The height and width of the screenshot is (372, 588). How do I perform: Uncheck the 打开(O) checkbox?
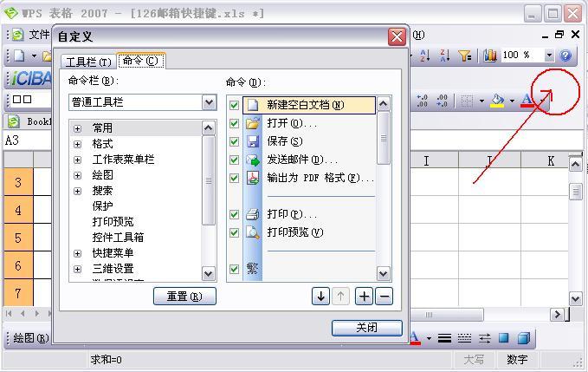[x=234, y=123]
